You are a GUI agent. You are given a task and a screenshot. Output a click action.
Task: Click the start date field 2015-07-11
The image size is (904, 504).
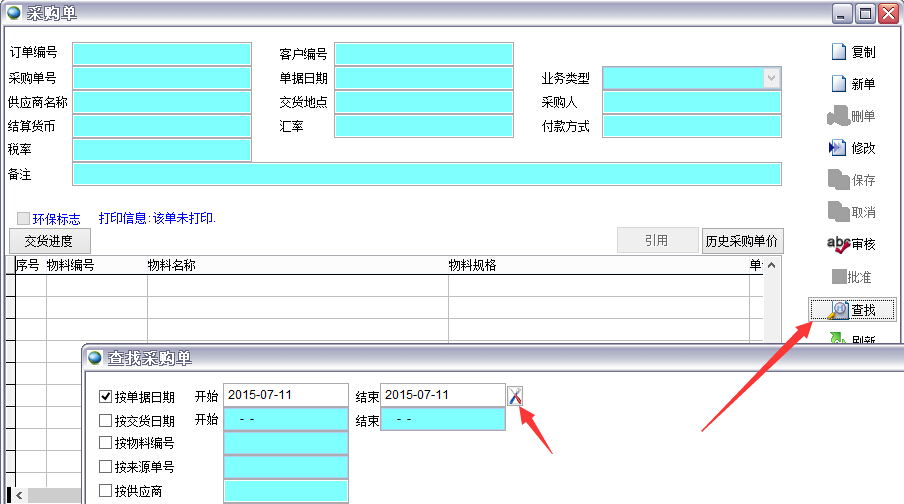tap(285, 395)
